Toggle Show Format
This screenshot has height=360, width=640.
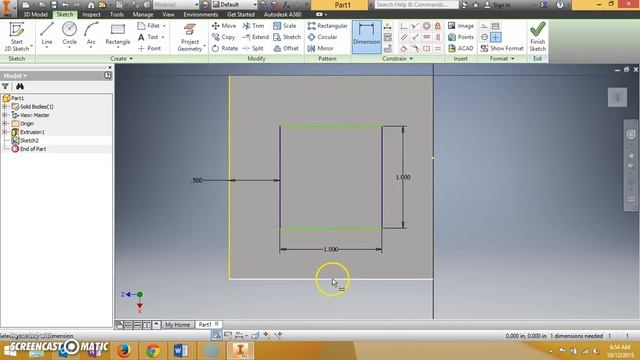[x=502, y=48]
